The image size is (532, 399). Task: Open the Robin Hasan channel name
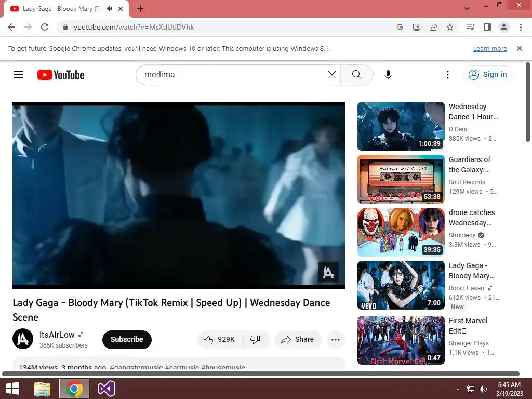tap(466, 288)
